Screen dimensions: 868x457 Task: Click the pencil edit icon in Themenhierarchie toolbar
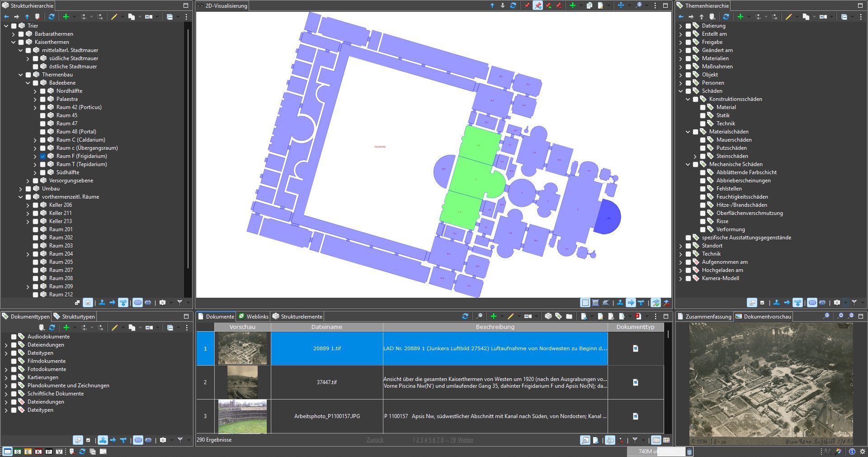tap(788, 17)
